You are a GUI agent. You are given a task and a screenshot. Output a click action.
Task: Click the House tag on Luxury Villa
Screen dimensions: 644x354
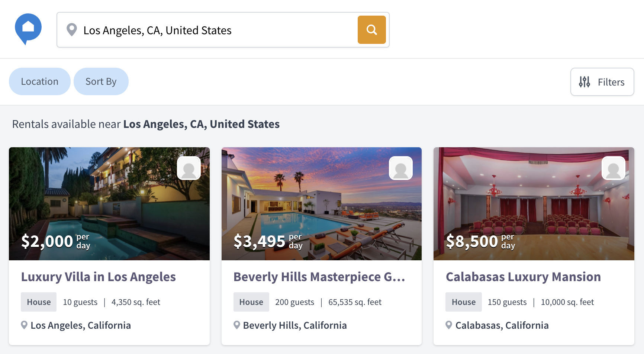(x=39, y=302)
